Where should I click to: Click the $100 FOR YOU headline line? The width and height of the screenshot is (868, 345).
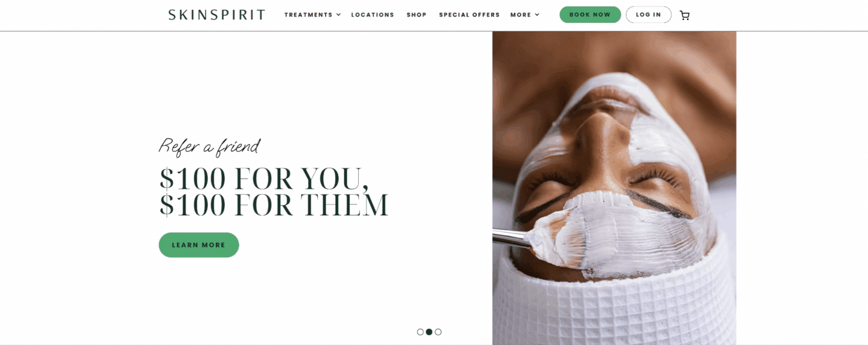point(264,178)
